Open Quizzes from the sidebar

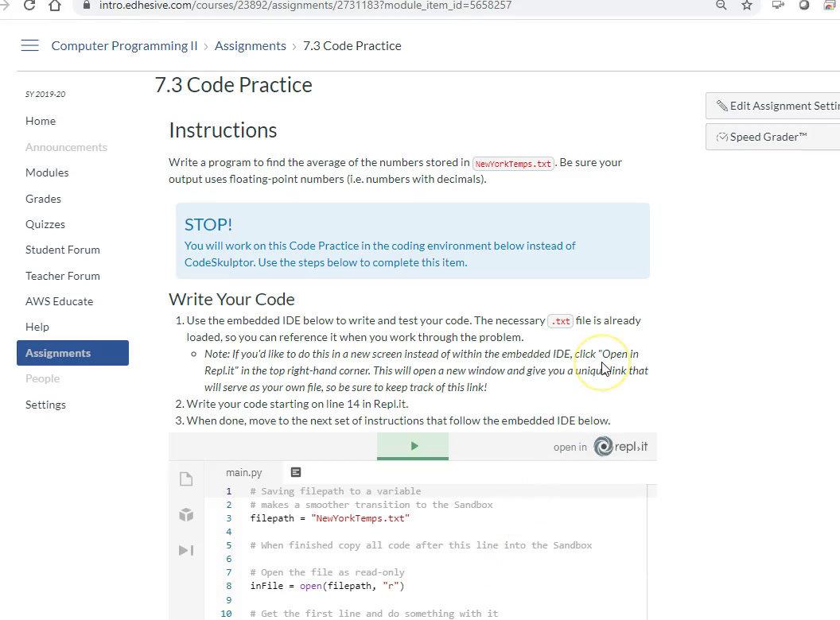click(x=45, y=224)
